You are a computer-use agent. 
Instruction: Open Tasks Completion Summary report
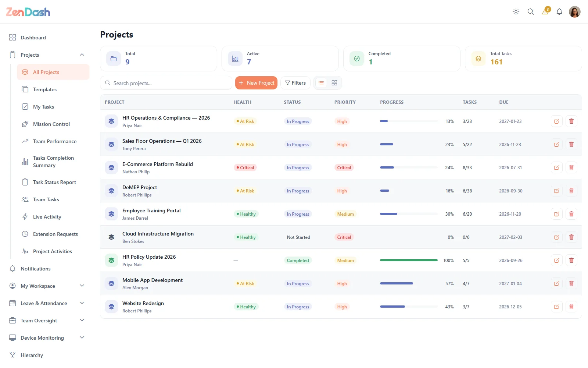pos(53,162)
